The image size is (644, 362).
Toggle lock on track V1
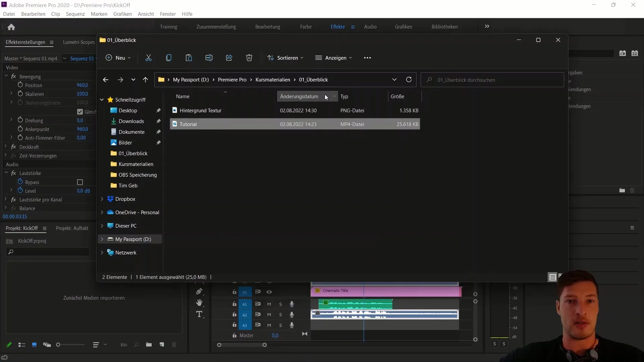coord(234,292)
